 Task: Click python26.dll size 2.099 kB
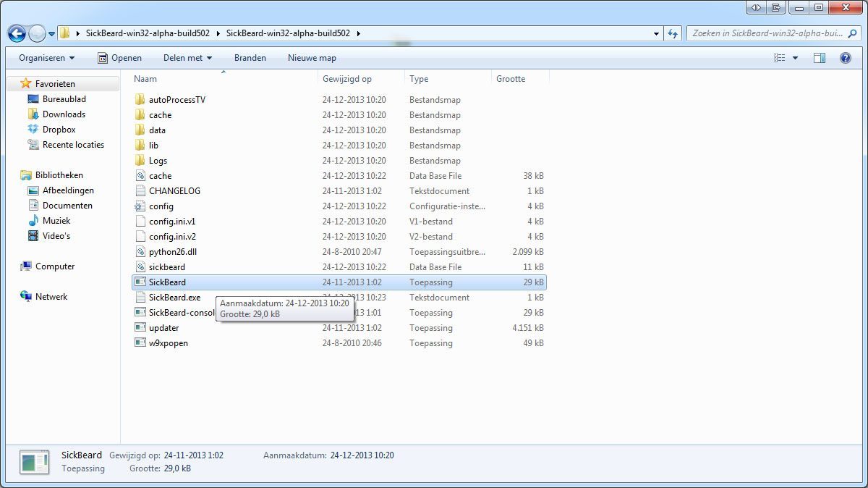pos(528,252)
